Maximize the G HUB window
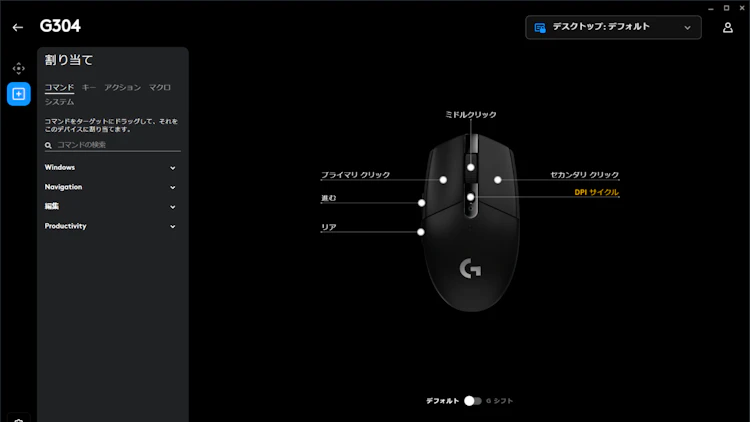The image size is (750, 422). pos(726,8)
